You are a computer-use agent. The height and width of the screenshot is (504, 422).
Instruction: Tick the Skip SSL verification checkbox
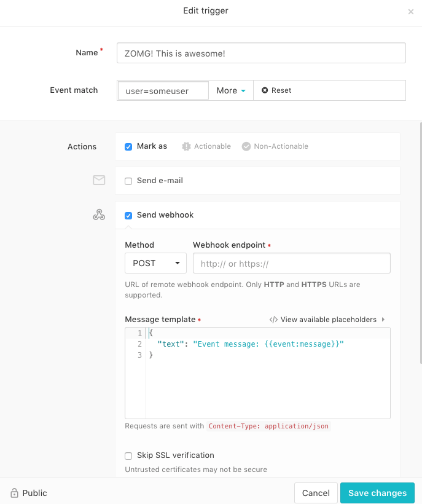[x=128, y=455]
